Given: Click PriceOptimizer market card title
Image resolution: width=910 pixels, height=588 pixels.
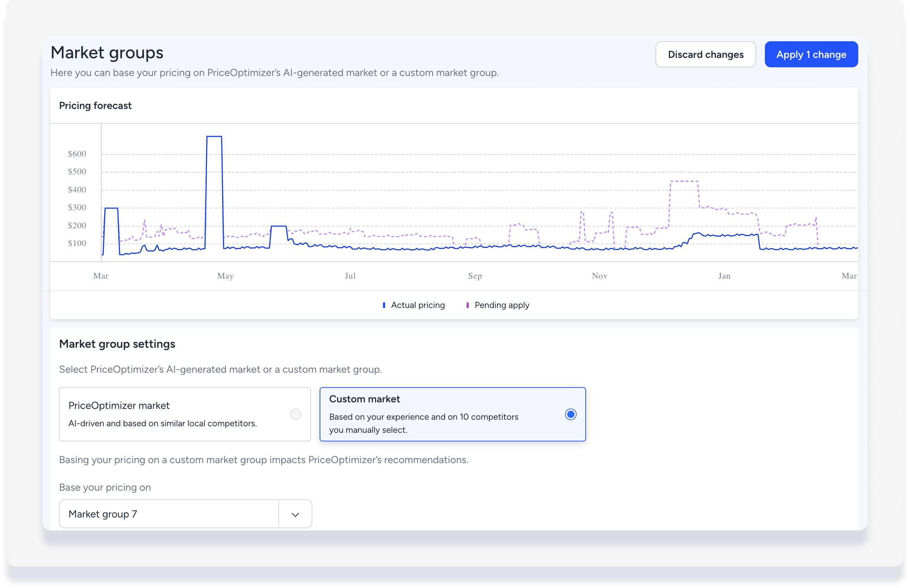Looking at the screenshot, I should 119,406.
